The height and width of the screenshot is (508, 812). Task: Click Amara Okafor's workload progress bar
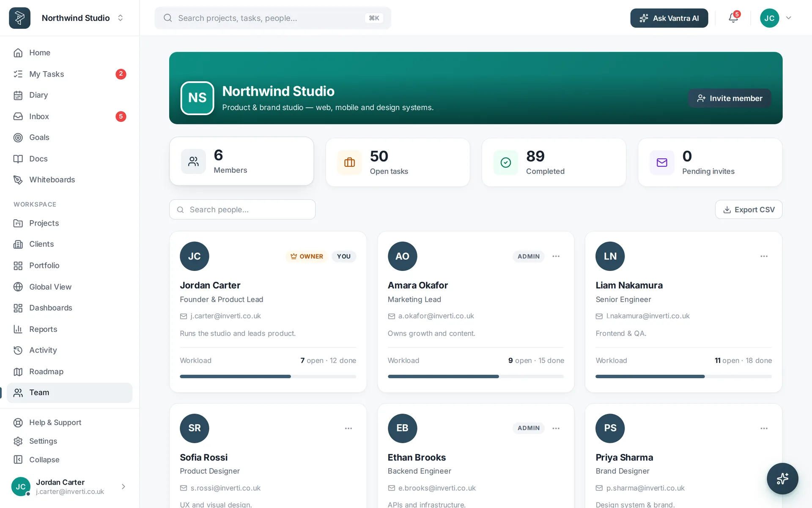point(476,376)
